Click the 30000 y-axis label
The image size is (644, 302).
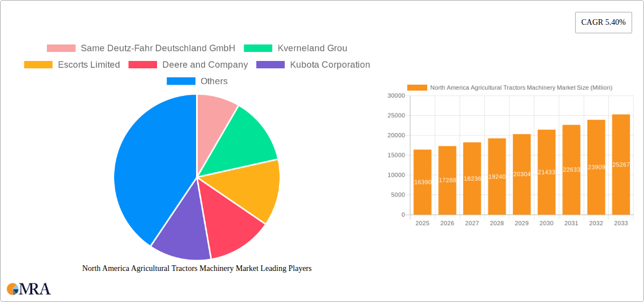397,95
